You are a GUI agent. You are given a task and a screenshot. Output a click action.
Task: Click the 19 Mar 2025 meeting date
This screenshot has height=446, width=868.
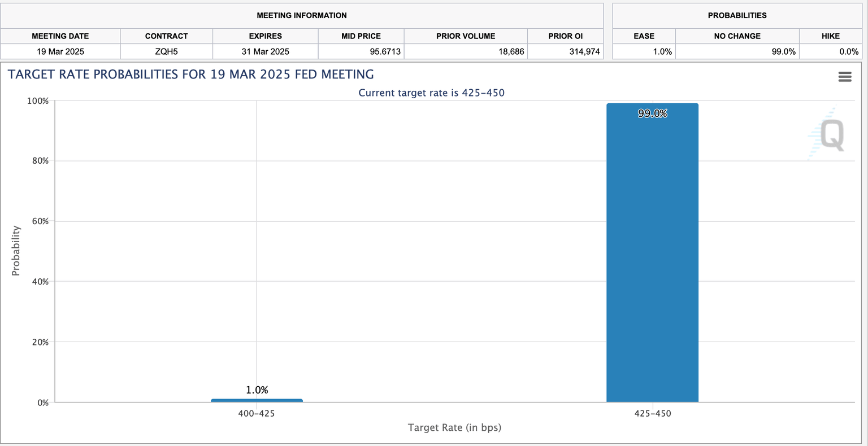pos(60,51)
